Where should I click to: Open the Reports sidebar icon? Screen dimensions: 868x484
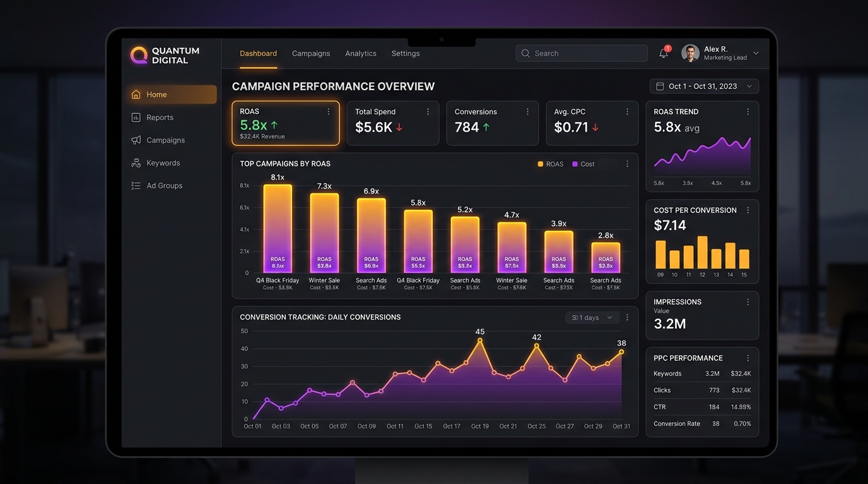[x=136, y=117]
